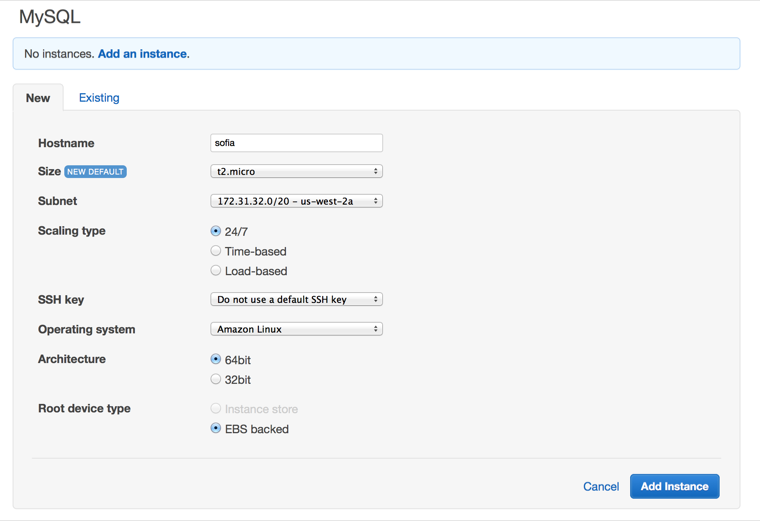Open the SSH key dropdown
760x521 pixels.
click(x=296, y=299)
